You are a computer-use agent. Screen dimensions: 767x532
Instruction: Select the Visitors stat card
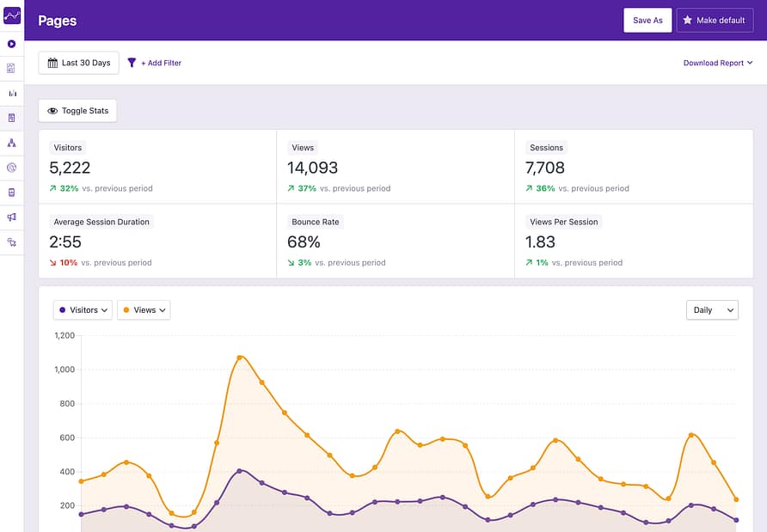point(157,167)
